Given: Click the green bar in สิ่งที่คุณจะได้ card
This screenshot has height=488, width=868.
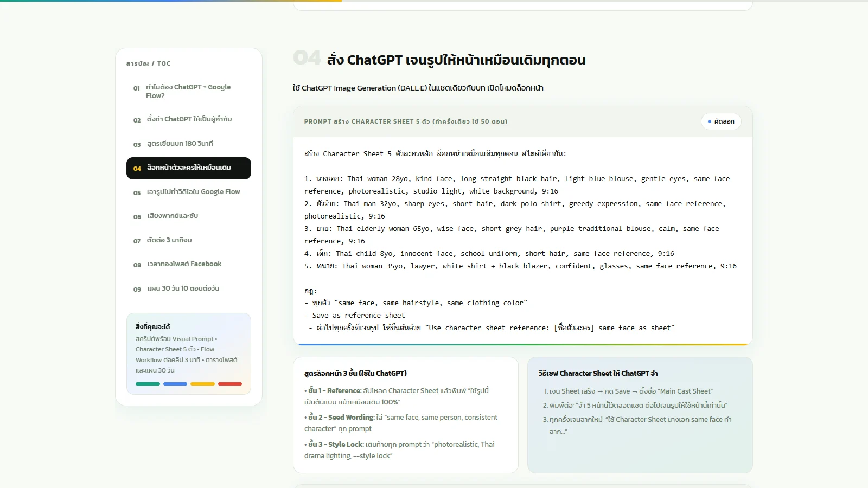Looking at the screenshot, I should point(148,384).
